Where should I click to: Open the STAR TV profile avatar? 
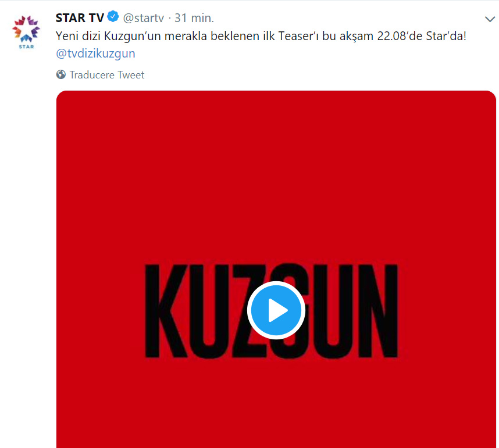[x=26, y=32]
